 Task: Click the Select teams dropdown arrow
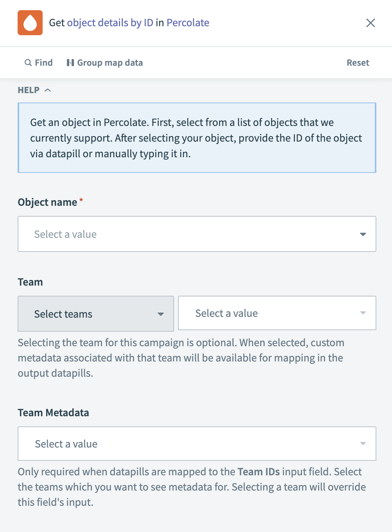161,314
